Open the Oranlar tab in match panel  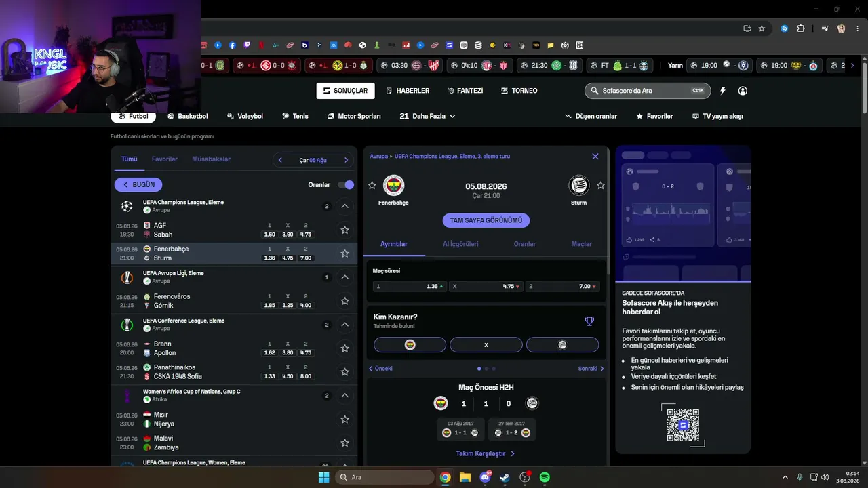coord(525,244)
